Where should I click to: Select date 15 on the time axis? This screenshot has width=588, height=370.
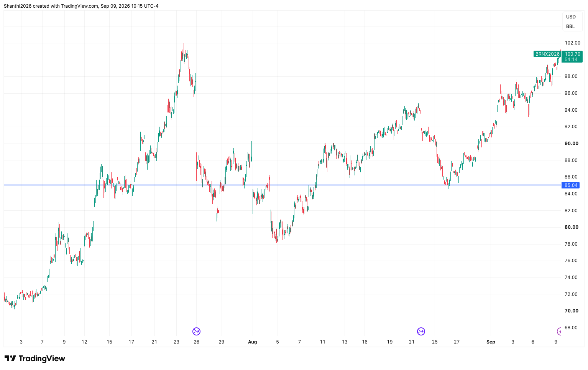[x=109, y=342]
